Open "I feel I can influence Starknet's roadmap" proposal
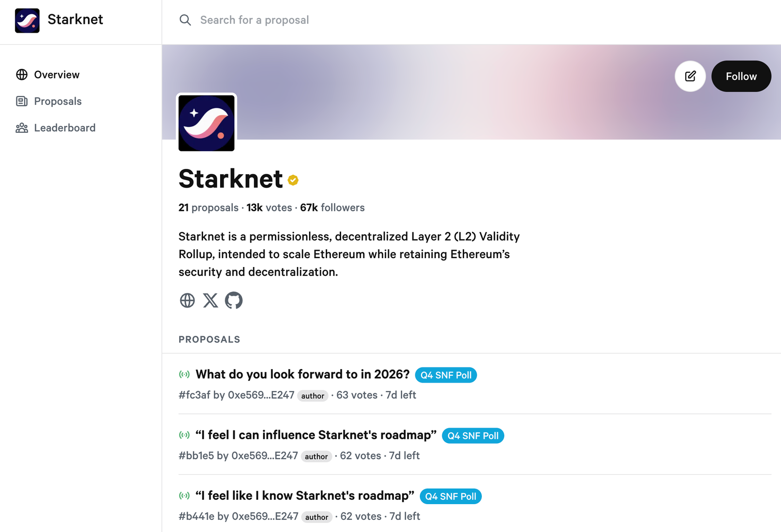This screenshot has width=781, height=532. coord(316,435)
